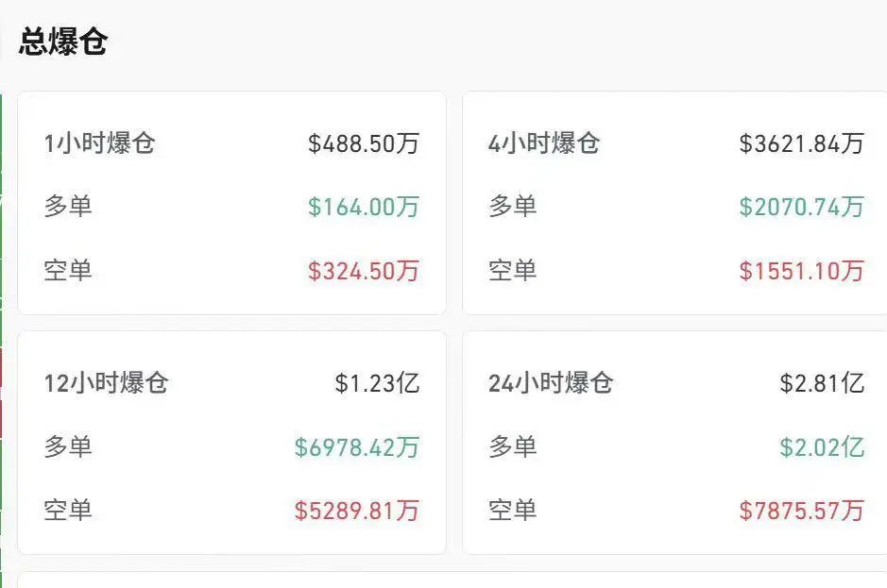This screenshot has width=887, height=588.
Task: Select the green $2070.74万 long value
Action: (x=804, y=207)
